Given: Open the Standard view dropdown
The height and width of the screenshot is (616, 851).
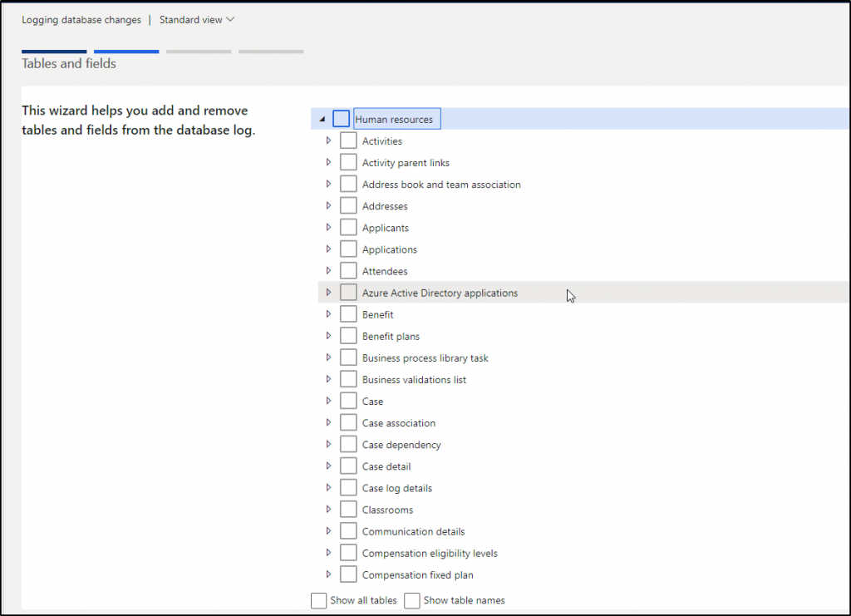Looking at the screenshot, I should click(196, 19).
